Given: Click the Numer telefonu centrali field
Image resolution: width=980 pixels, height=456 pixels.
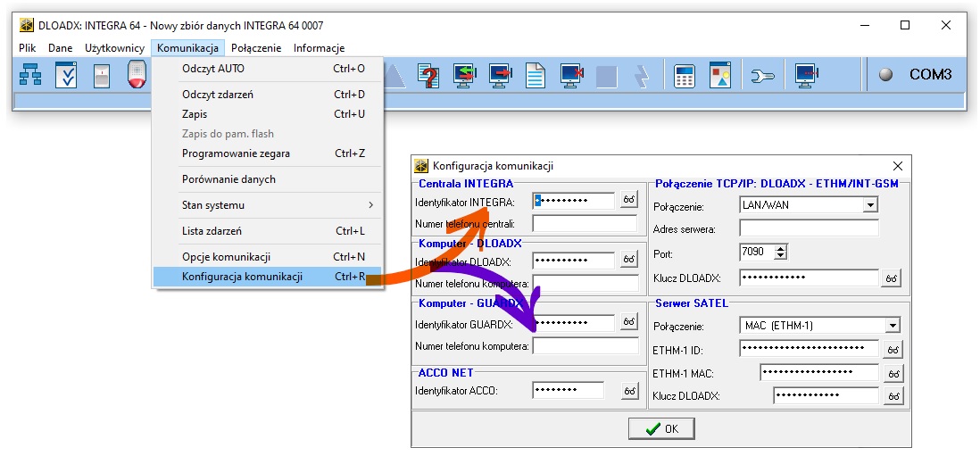Looking at the screenshot, I should tap(585, 223).
